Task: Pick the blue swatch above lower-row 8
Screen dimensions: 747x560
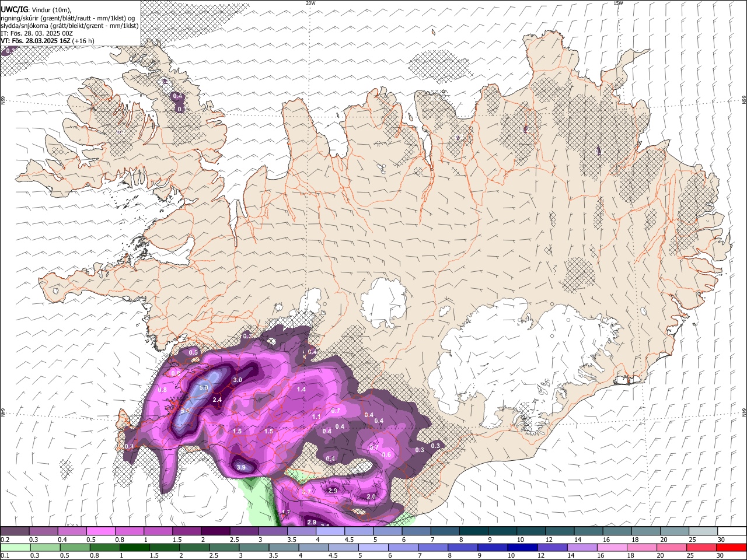Action: point(462,548)
